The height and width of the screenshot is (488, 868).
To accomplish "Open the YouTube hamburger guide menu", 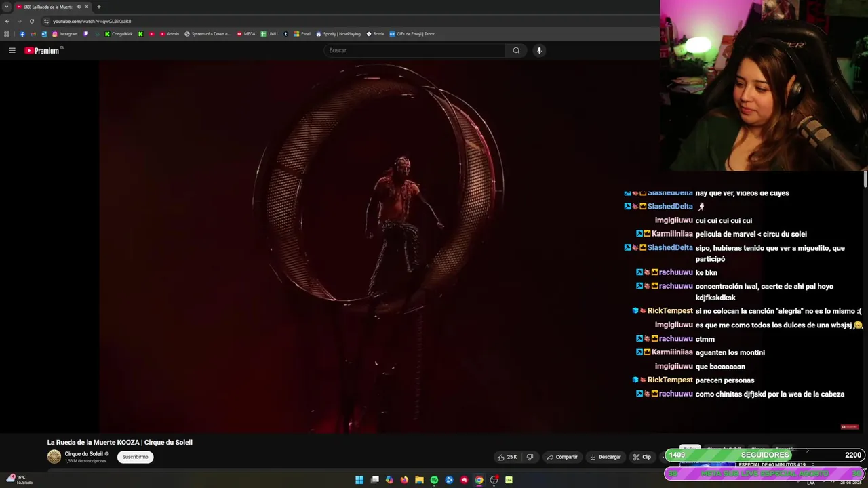I will 12,50.
